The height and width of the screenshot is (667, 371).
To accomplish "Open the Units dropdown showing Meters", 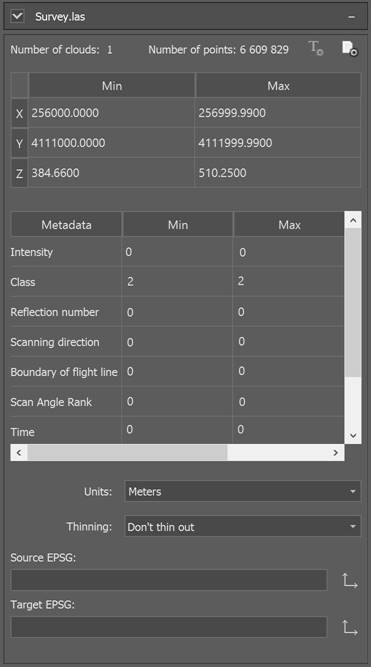I will 243,492.
